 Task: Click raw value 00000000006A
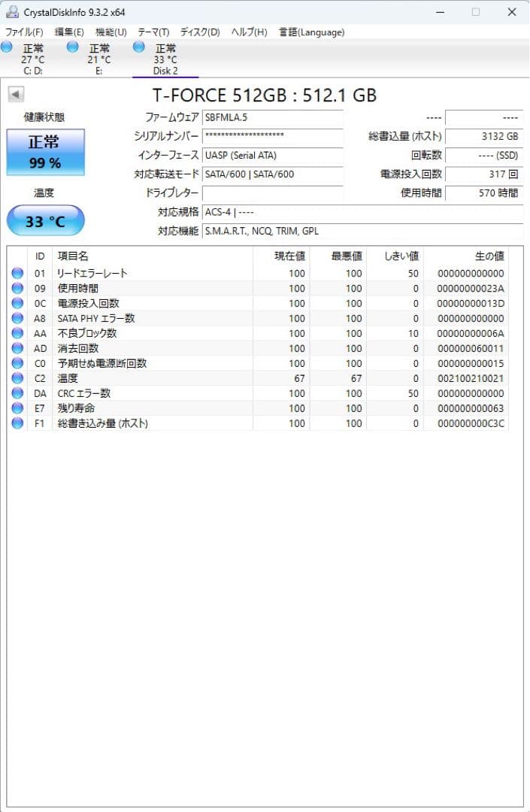coord(471,334)
